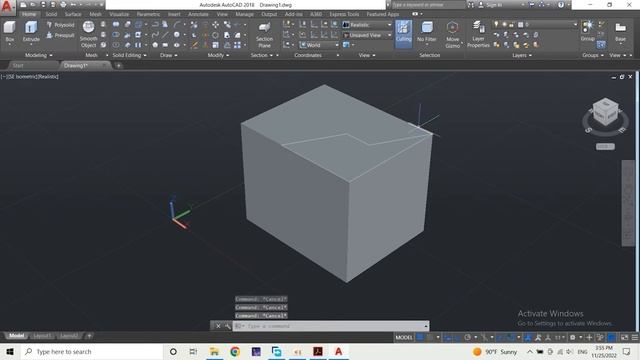Screen dimensions: 640x360
Task: Expand the Groups panel
Action: tap(593, 55)
